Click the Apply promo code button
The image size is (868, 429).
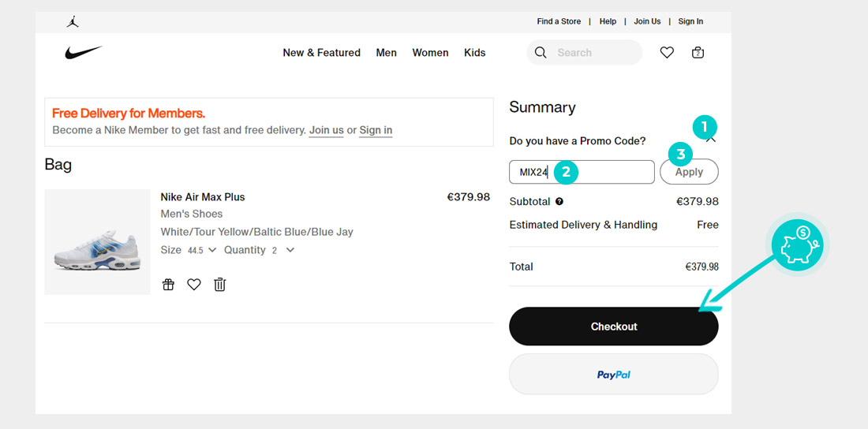689,172
